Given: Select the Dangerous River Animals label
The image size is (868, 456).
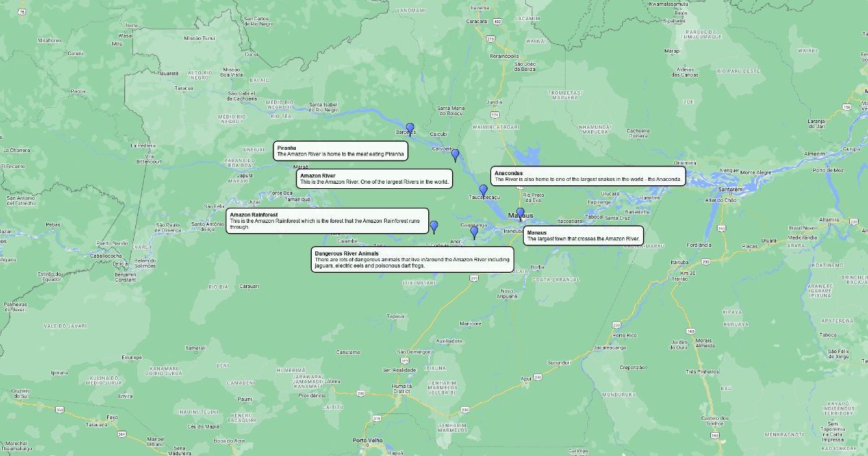Looking at the screenshot, I should (x=412, y=259).
